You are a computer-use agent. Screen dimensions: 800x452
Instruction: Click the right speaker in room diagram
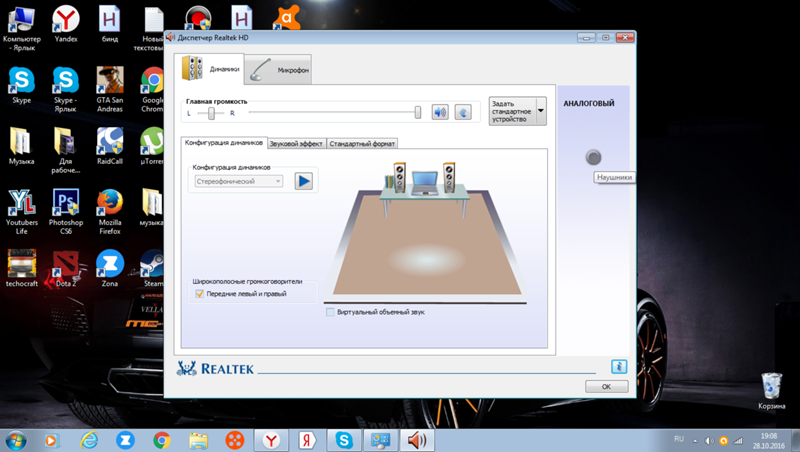pos(449,177)
